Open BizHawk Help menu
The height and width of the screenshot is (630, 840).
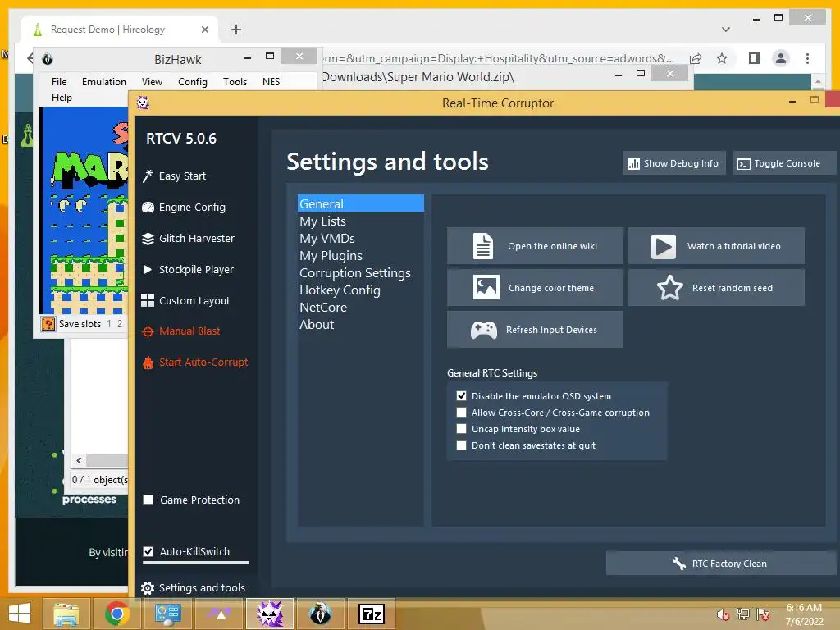coord(62,98)
